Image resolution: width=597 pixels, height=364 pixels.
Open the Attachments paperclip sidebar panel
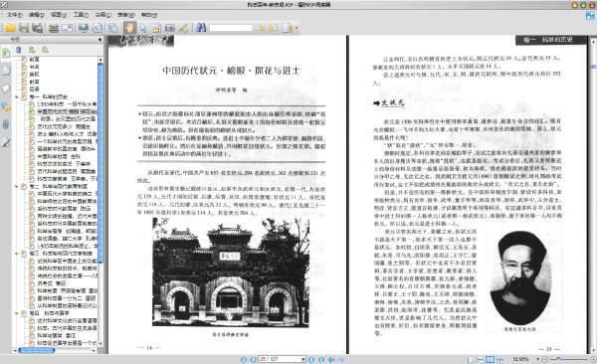(x=6, y=124)
